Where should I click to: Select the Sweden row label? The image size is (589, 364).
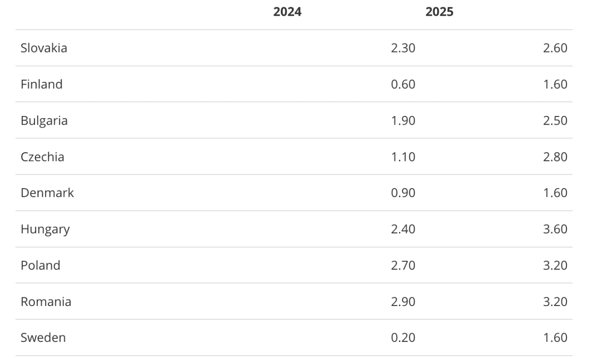[43, 338]
